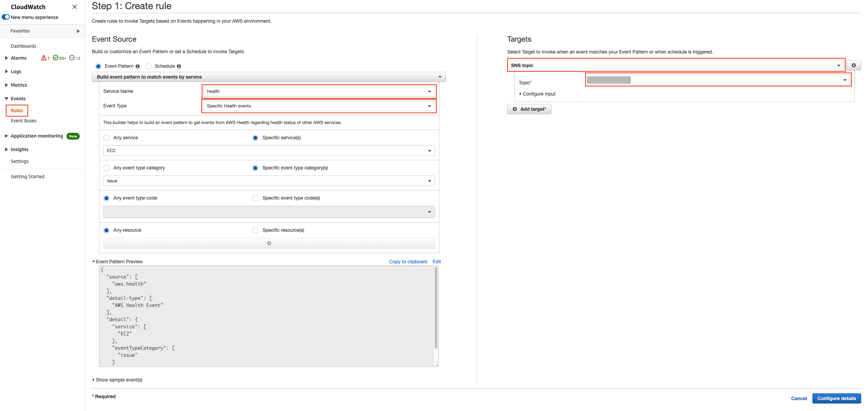Open the SNS topic target dropdown

[x=675, y=65]
